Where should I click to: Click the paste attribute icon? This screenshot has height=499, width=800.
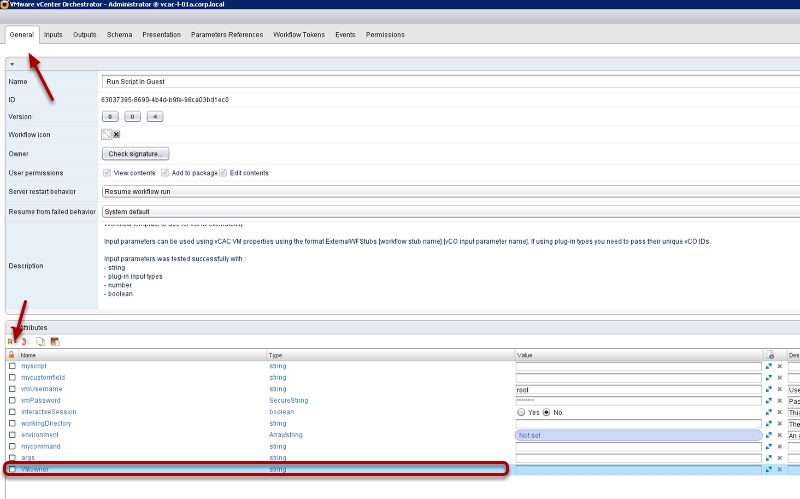[x=55, y=341]
